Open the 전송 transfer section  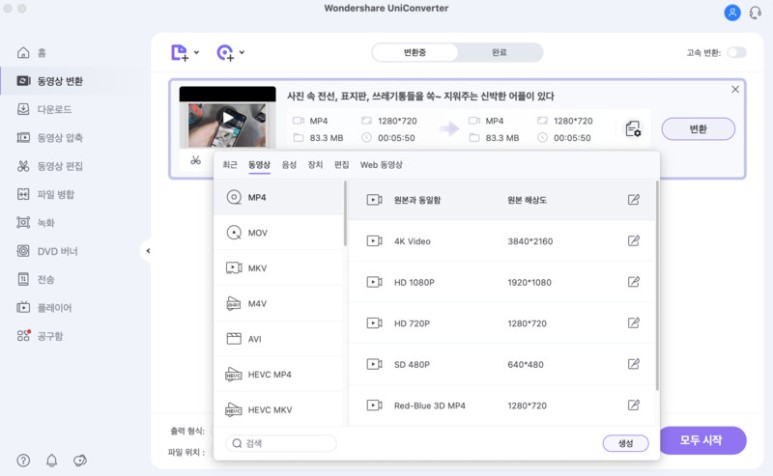[35, 279]
